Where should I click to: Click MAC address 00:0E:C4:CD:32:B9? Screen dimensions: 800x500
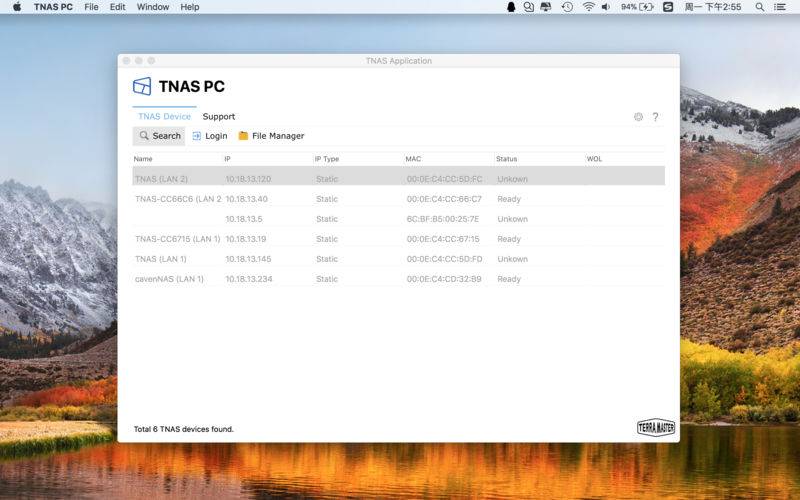[444, 279]
